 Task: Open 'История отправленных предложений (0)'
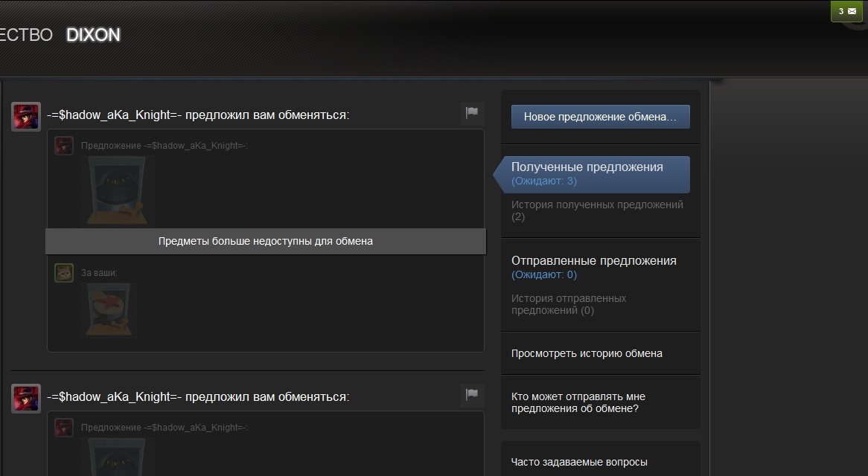569,304
